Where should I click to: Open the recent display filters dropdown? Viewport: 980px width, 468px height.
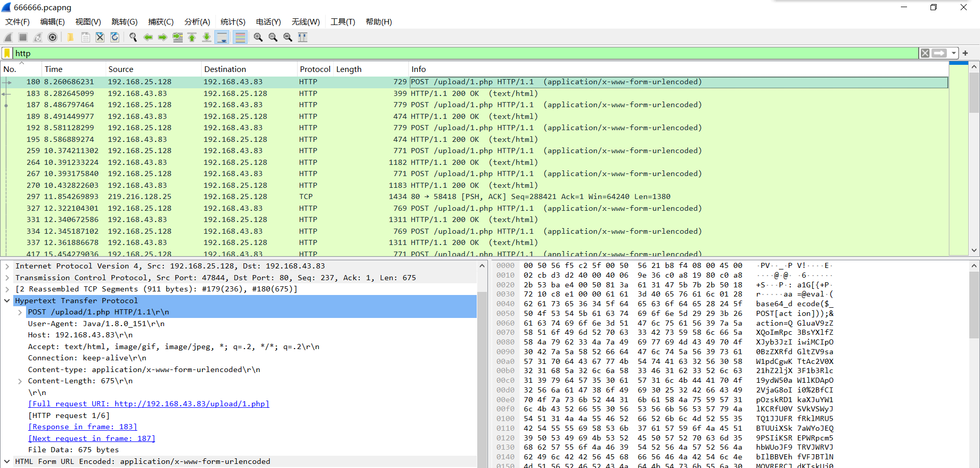(953, 53)
